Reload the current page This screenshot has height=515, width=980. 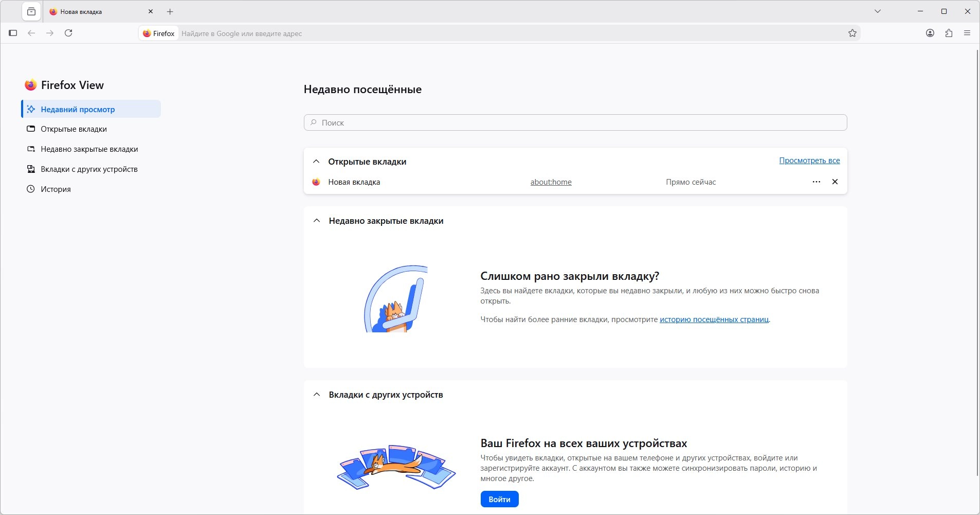pyautogui.click(x=68, y=33)
